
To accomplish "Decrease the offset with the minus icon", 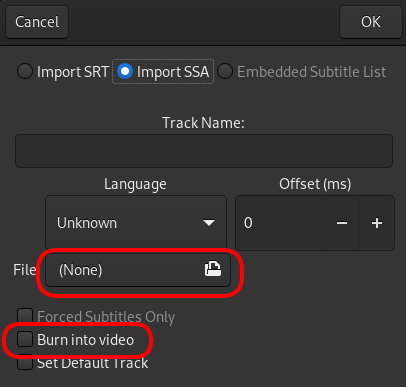I will pyautogui.click(x=342, y=223).
